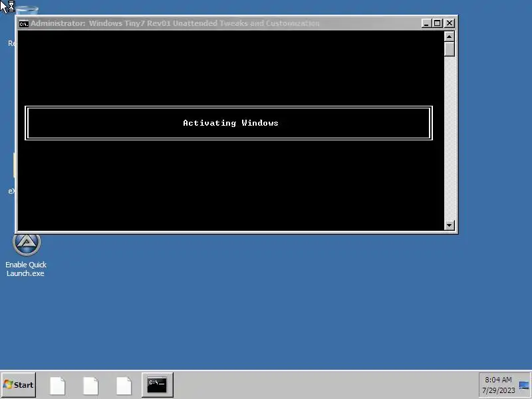Viewport: 532px width, 399px height.
Task: Select the command prompt taskbar button
Action: (158, 385)
